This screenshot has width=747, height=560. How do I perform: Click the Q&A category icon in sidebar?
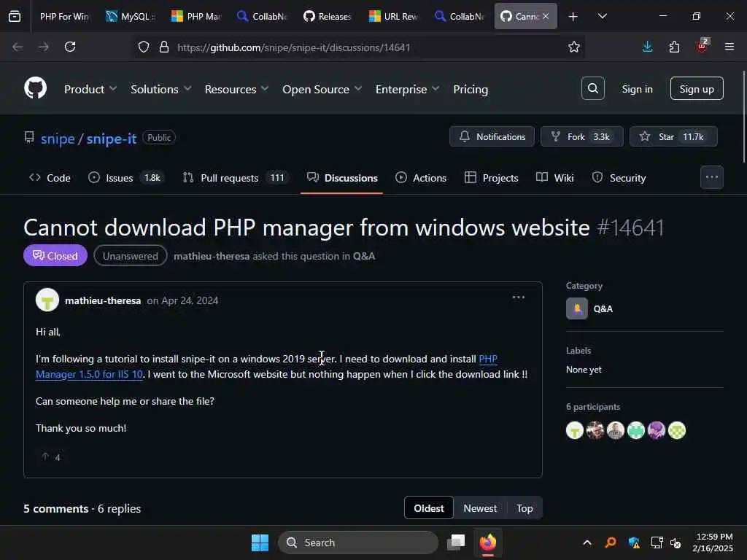pyautogui.click(x=577, y=308)
